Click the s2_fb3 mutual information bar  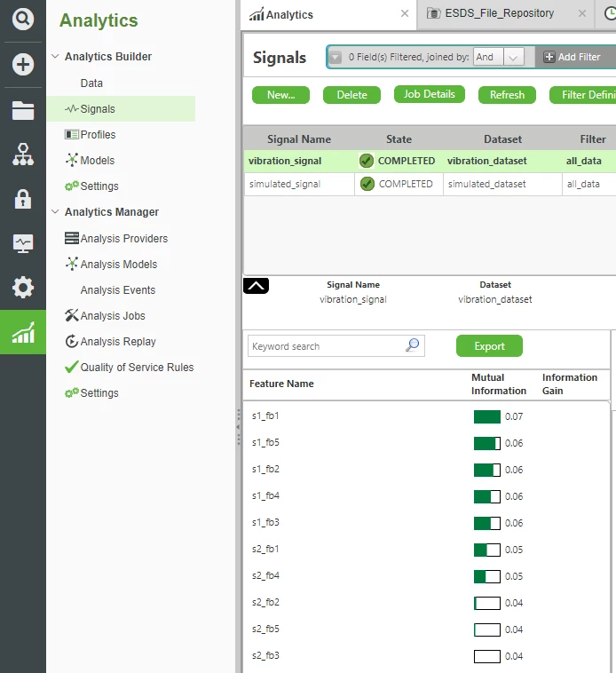tap(487, 656)
